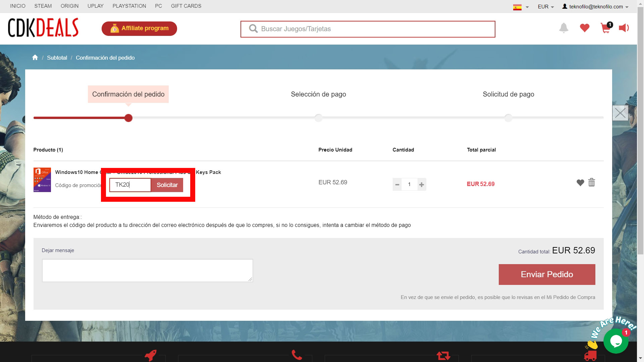Go to INICIO menu item
The width and height of the screenshot is (644, 362).
tap(18, 6)
